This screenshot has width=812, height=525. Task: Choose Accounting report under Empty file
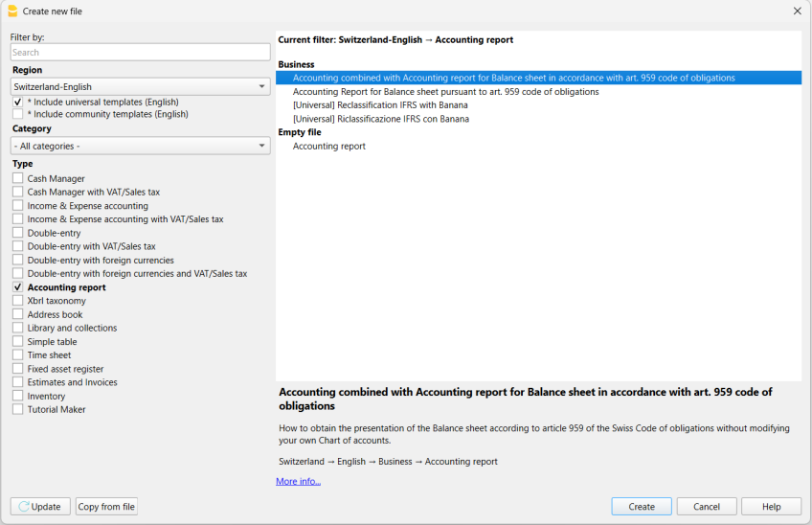[x=328, y=147]
